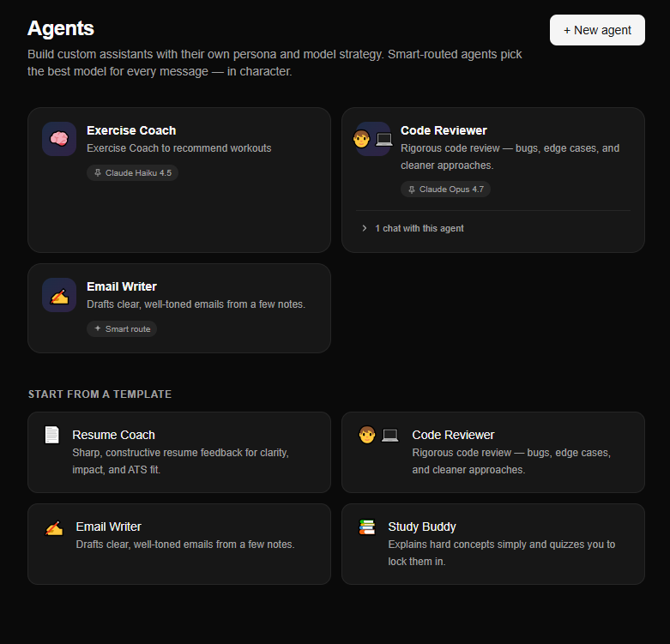This screenshot has height=644, width=670.
Task: Expand the chats chevron under Code Reviewer
Action: click(364, 228)
